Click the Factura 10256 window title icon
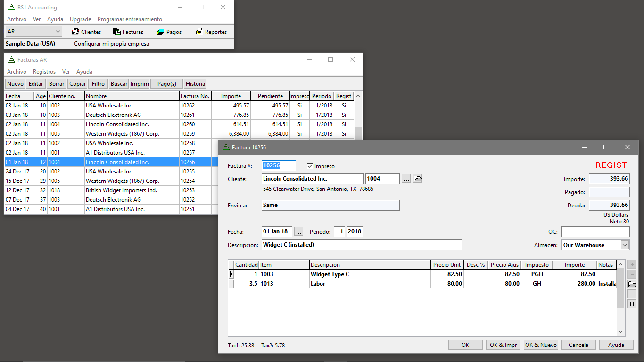The image size is (644, 362). click(x=226, y=147)
